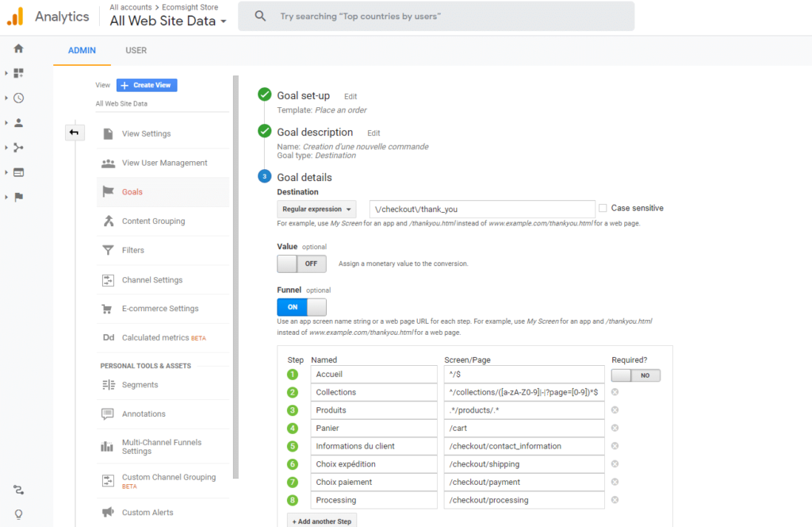Screen dimensions: 812x527
Task: Turn off the Funnel ON switch
Action: coord(301,307)
